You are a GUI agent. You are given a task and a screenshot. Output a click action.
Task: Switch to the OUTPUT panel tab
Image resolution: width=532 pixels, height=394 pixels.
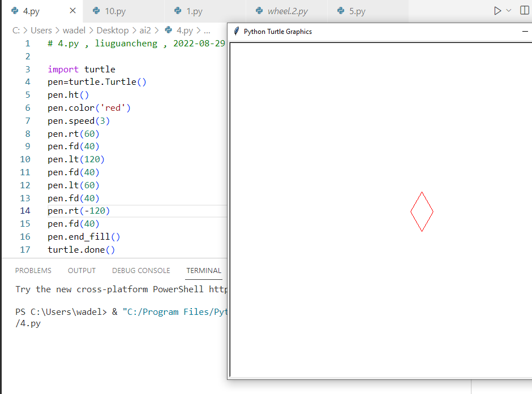[x=81, y=271]
